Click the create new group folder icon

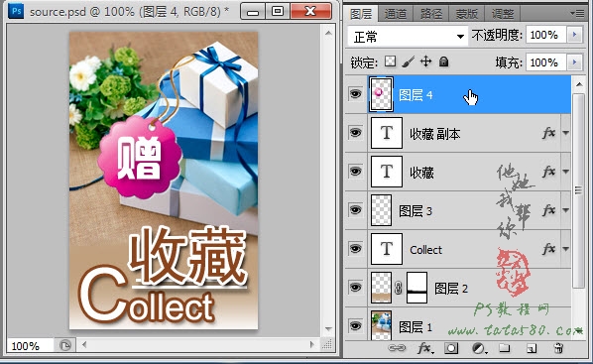(504, 348)
